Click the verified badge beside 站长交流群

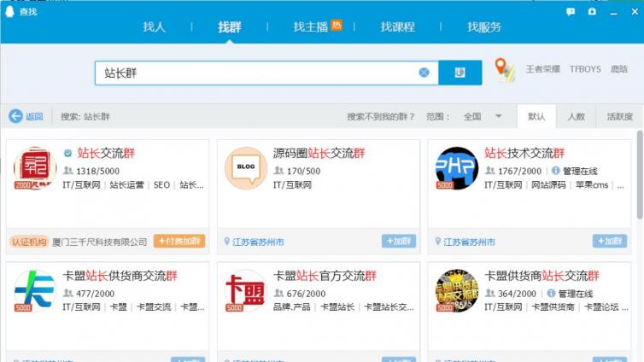[x=67, y=154]
